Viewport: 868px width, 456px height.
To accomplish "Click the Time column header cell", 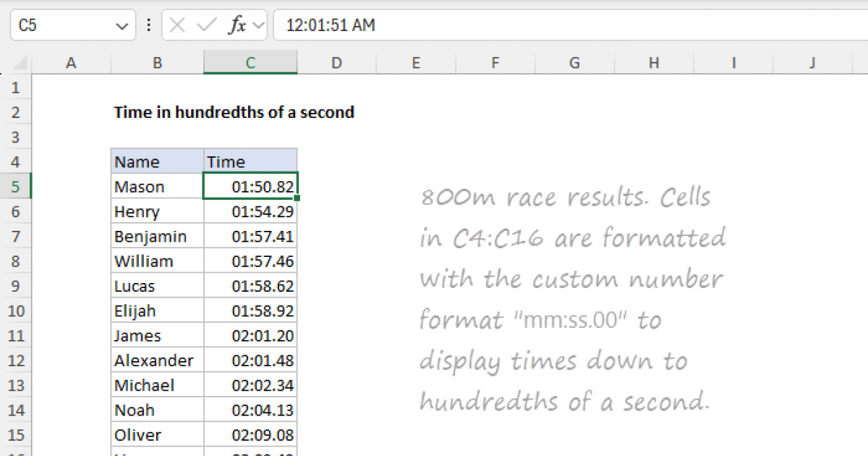I will pos(250,161).
